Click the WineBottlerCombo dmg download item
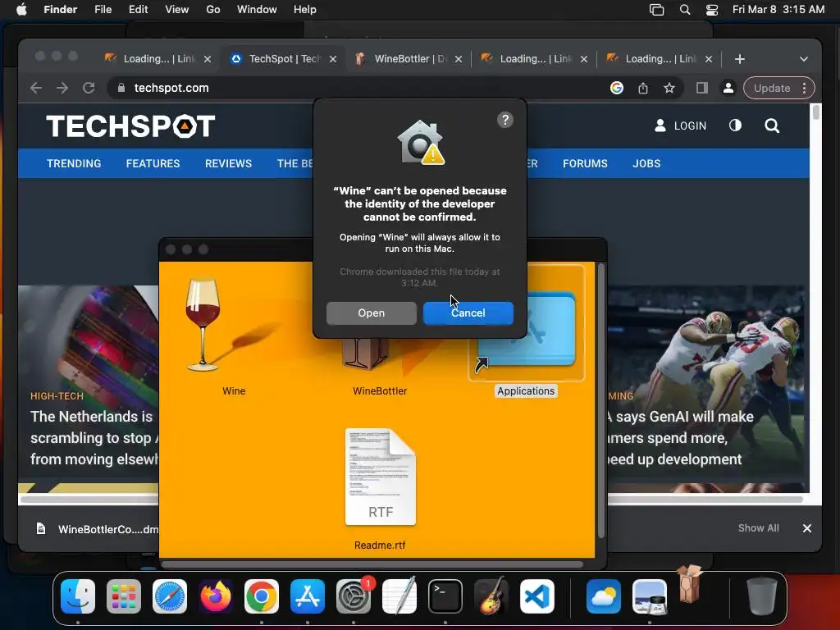The height and width of the screenshot is (630, 840). point(97,529)
